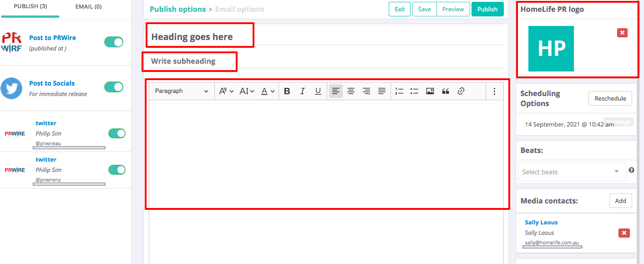Remove the HomeLife PR logo

(x=622, y=32)
